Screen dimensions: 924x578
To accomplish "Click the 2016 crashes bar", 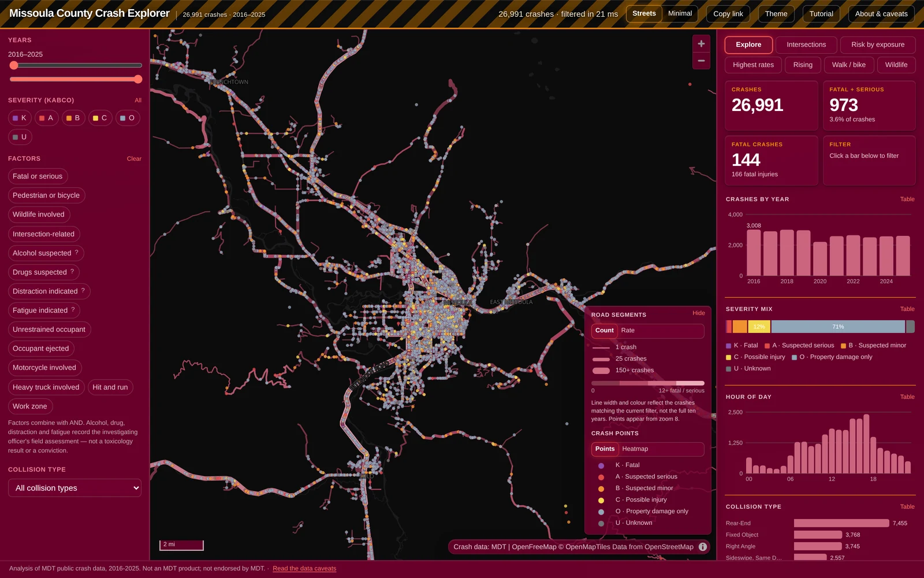I will (754, 253).
